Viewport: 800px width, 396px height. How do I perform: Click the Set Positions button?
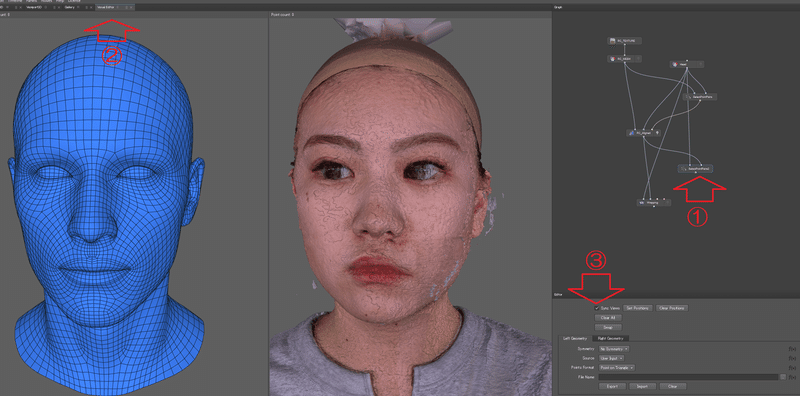pos(637,308)
